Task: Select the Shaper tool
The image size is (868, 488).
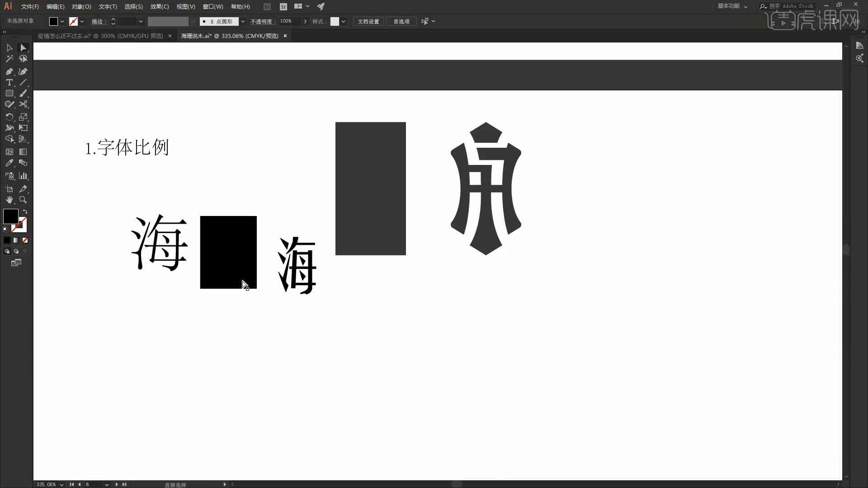Action: [9, 104]
